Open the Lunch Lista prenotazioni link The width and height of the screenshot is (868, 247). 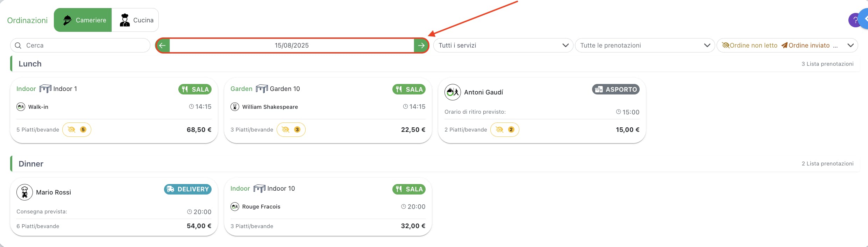click(x=827, y=64)
